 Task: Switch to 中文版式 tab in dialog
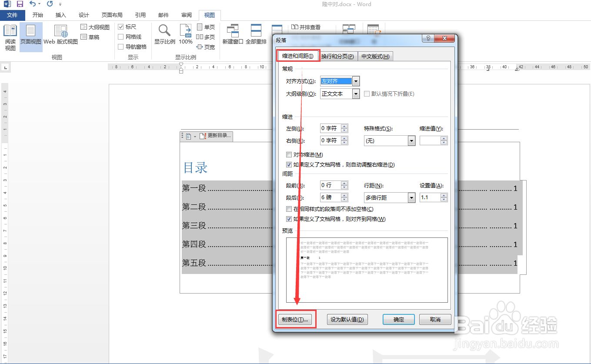click(375, 57)
